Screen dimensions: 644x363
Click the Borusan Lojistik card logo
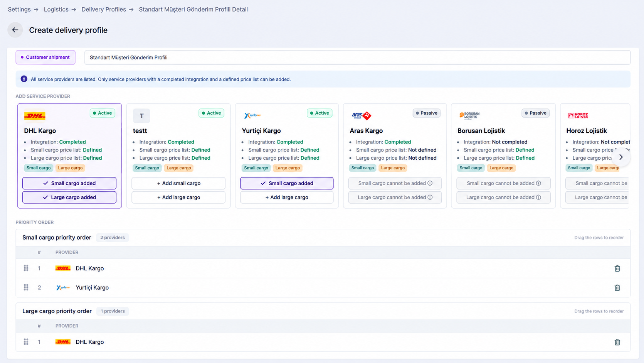pyautogui.click(x=469, y=115)
